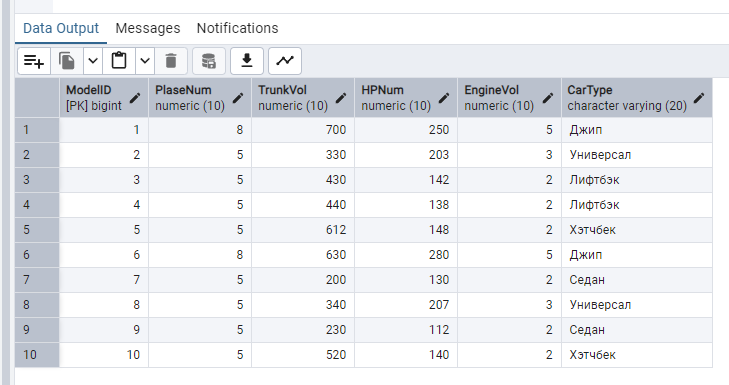
Task: Select entire row 10 by its header
Action: (x=37, y=355)
